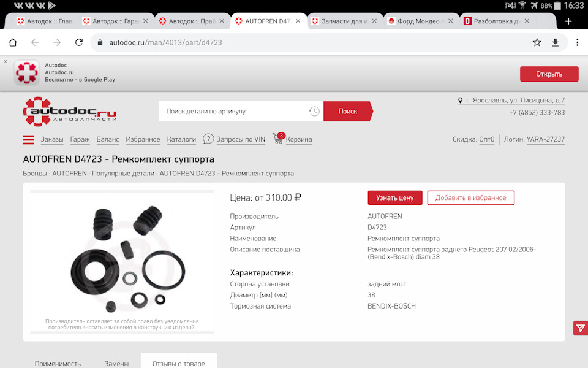Go to the browser home page
The image size is (588, 368).
(x=13, y=42)
